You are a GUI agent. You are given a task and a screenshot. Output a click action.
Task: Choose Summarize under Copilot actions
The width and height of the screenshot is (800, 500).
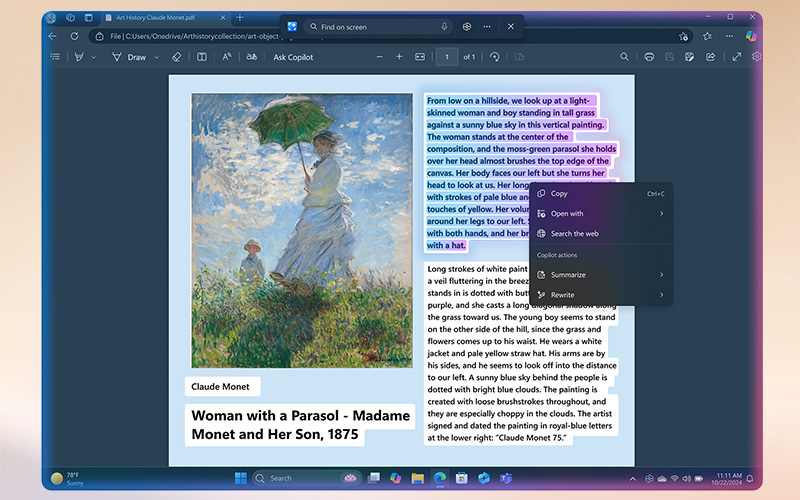pos(601,274)
